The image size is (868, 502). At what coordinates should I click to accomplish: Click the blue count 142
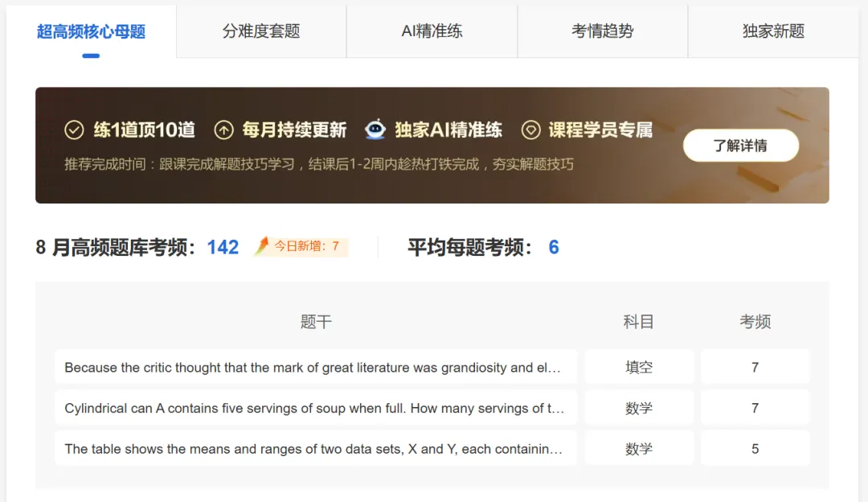(x=222, y=247)
